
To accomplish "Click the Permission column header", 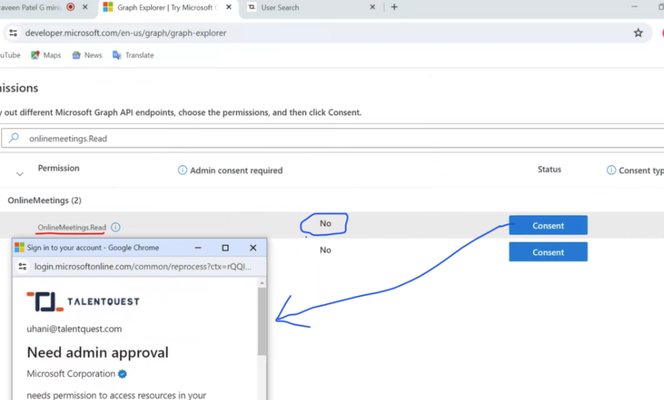I will [58, 168].
